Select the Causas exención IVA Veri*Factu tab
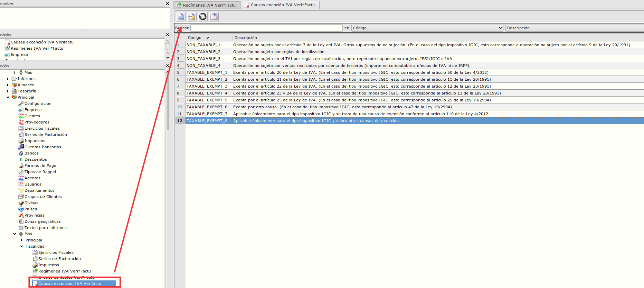The width and height of the screenshot is (644, 288). tap(281, 5)
